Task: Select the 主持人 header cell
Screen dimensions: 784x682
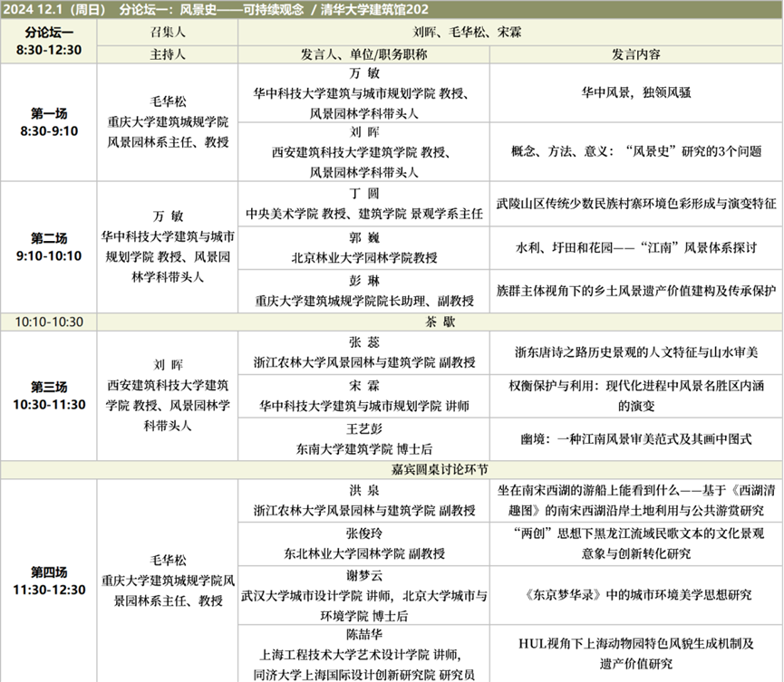Action: pyautogui.click(x=167, y=53)
